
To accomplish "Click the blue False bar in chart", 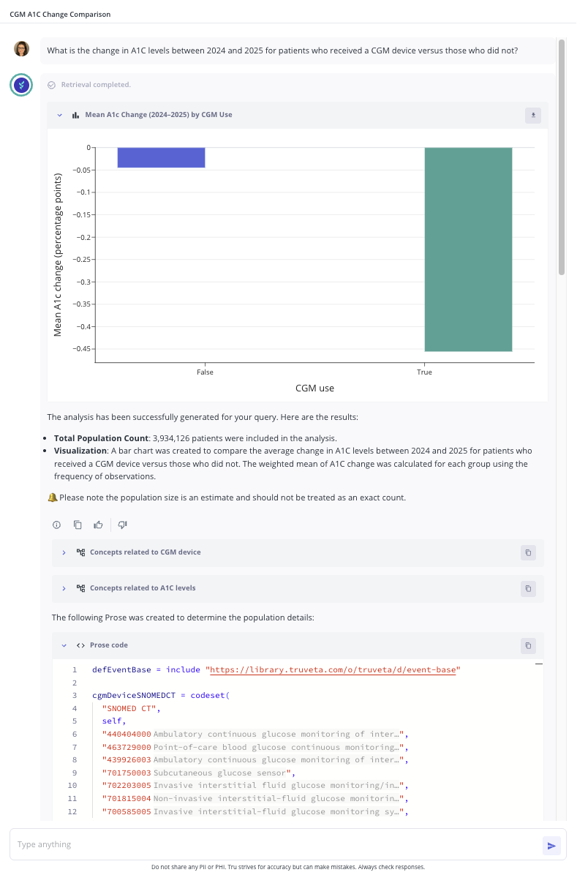I will point(161,157).
